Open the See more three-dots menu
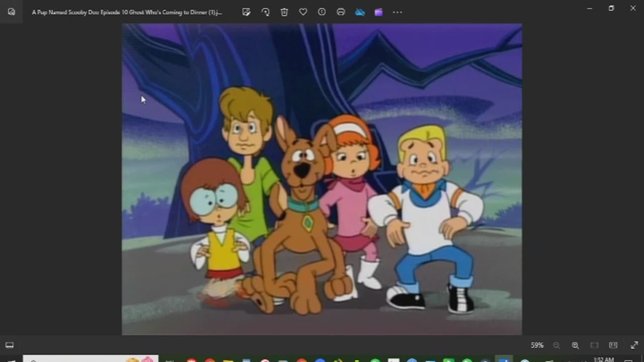Viewport: 644px width, 362px height. click(397, 12)
